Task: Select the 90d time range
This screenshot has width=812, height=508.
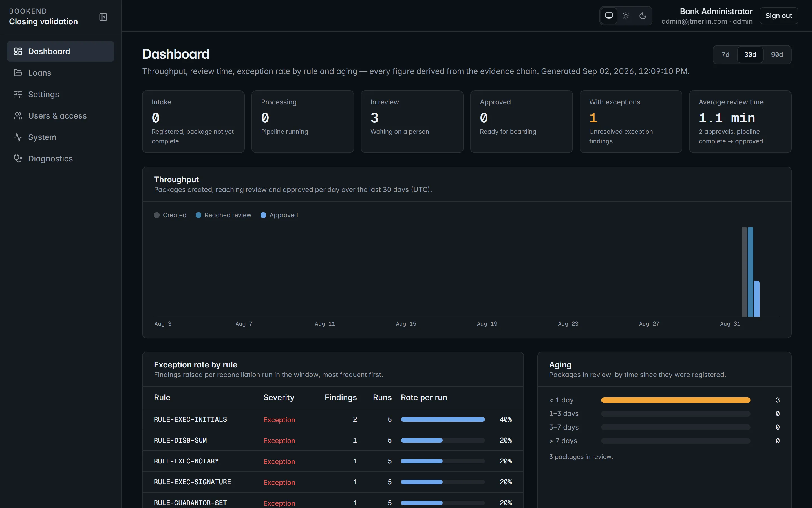Action: coord(777,55)
